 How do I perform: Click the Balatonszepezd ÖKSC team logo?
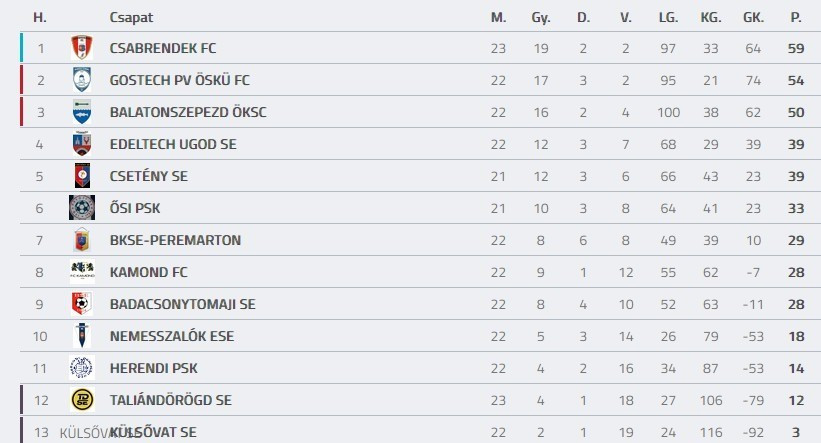81,112
